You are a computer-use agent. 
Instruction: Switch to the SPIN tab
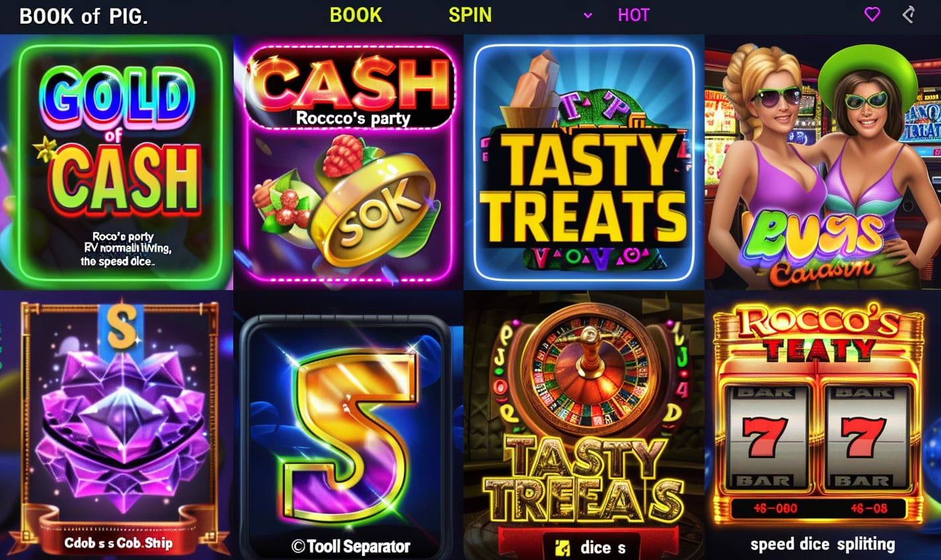(470, 15)
